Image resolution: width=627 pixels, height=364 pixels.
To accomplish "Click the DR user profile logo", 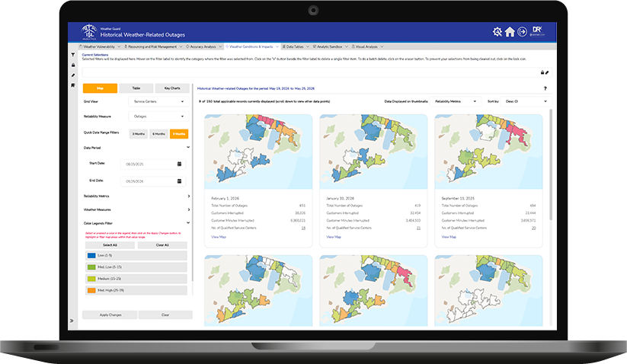I will click(x=537, y=30).
